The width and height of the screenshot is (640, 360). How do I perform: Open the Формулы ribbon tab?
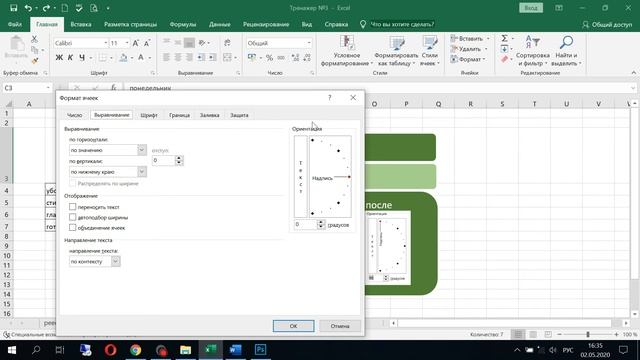point(183,24)
